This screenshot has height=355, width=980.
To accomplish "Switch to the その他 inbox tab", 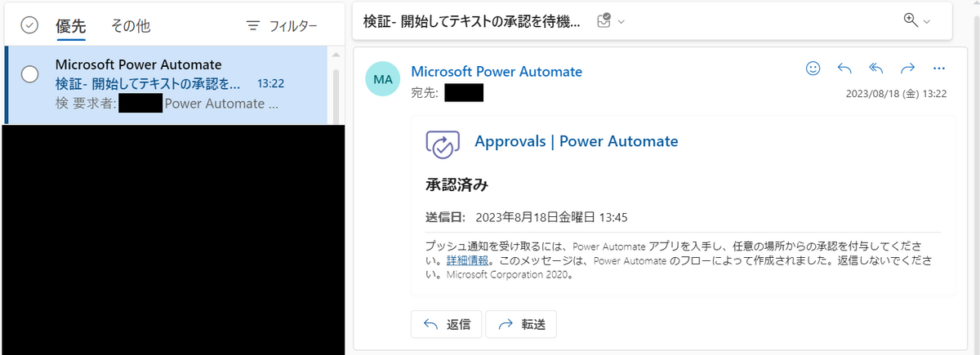I will coord(131,25).
